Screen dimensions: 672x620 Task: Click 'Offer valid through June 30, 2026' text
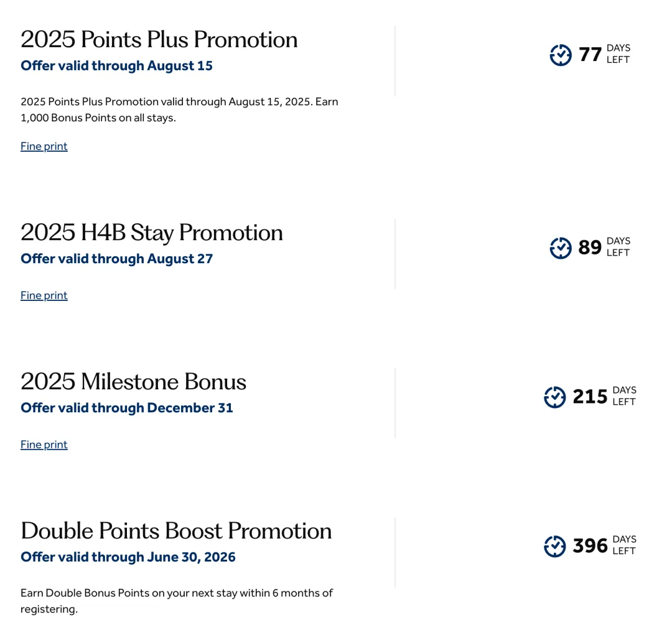128,557
